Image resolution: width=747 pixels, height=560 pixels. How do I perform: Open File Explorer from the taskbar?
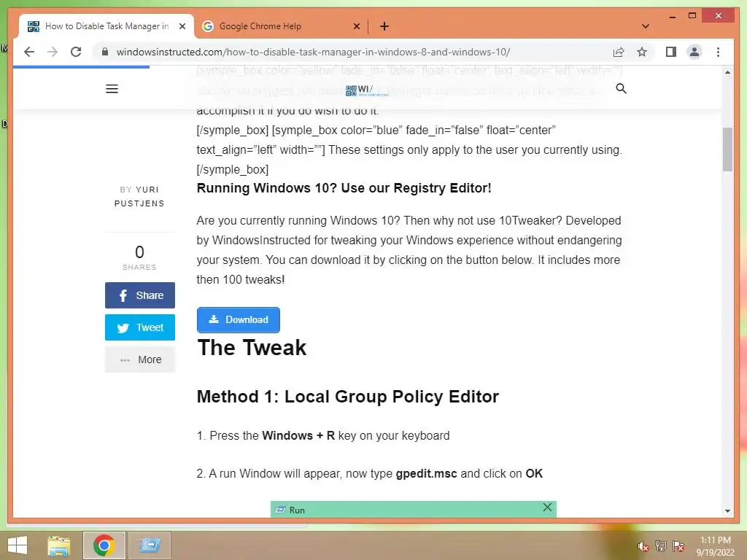tap(59, 545)
